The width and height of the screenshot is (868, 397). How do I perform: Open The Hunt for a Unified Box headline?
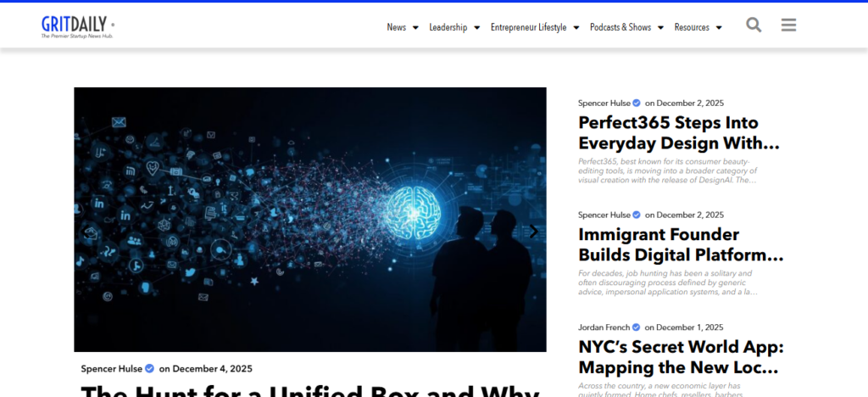pyautogui.click(x=309, y=390)
